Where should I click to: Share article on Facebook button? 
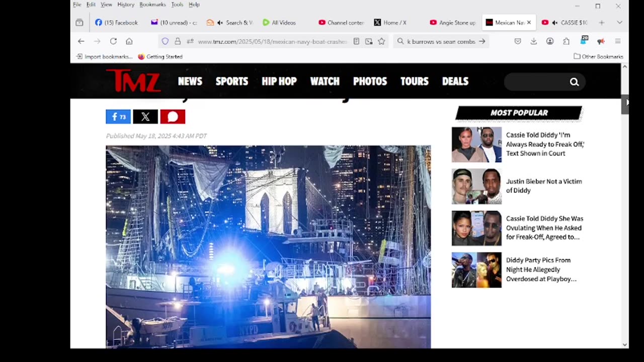[x=118, y=117]
